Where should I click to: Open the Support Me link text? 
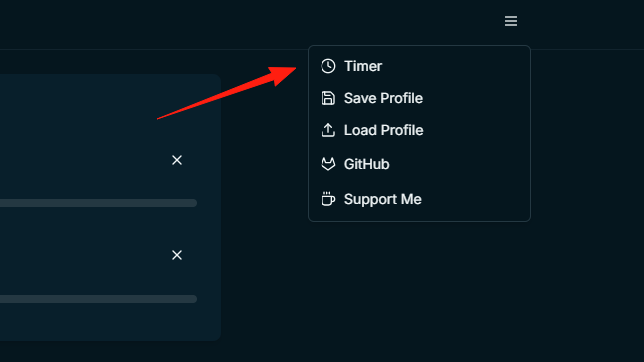pyautogui.click(x=382, y=199)
